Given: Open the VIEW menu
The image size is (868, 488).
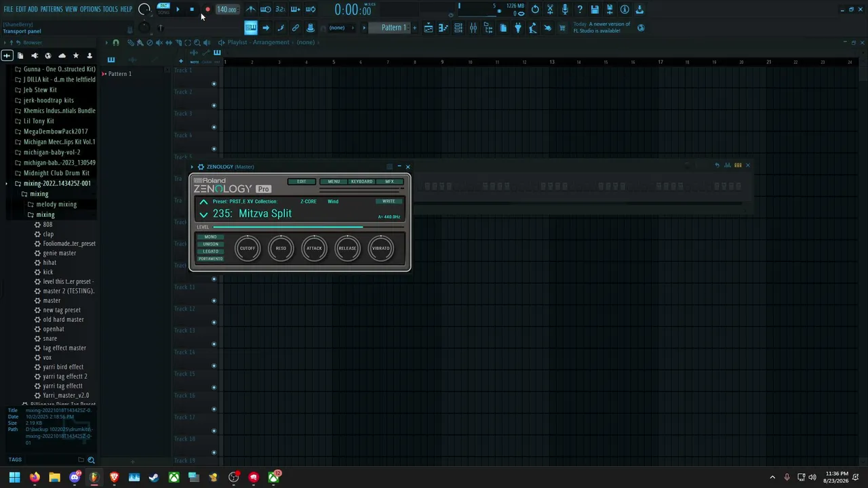Looking at the screenshot, I should pyautogui.click(x=71, y=9).
